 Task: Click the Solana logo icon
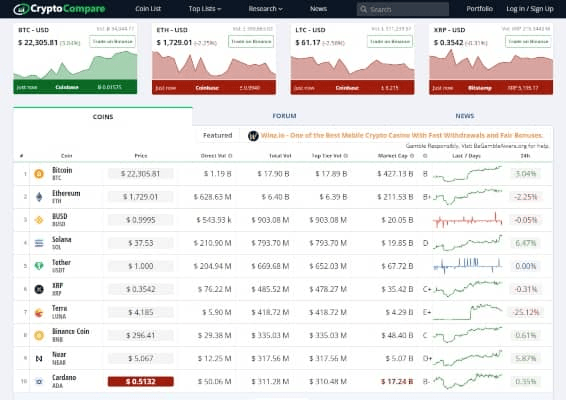pyautogui.click(x=39, y=243)
